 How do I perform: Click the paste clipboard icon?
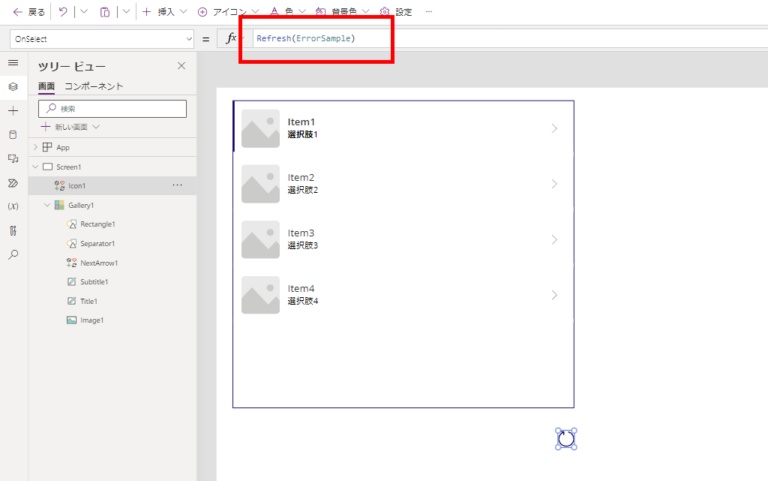tap(105, 12)
